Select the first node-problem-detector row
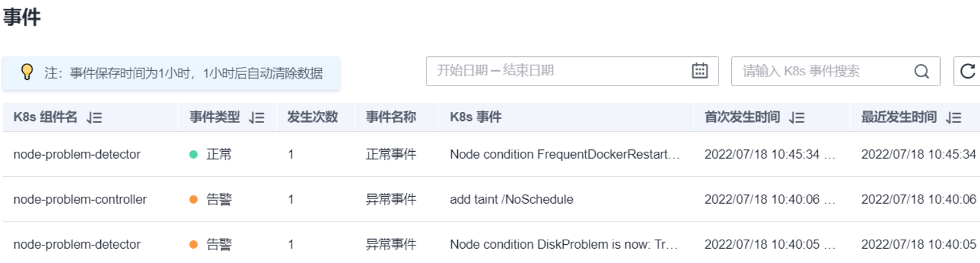980x263 pixels. pos(491,155)
